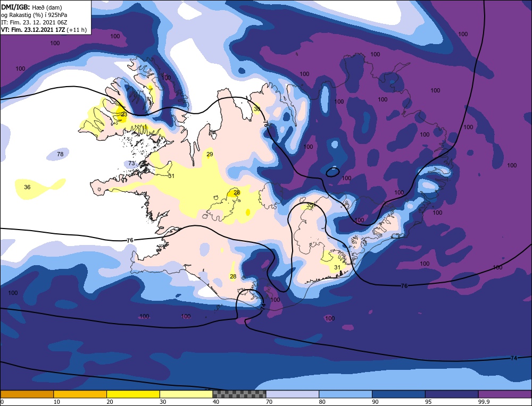Click the '78' value in the lavender sea patch

[60, 154]
